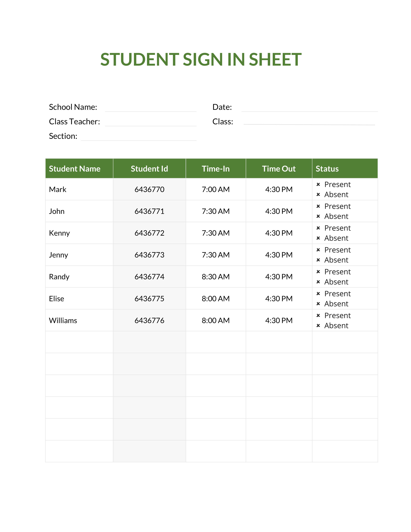The width and height of the screenshot is (411, 532).
Task: Click the Class blank line
Action: click(x=309, y=123)
